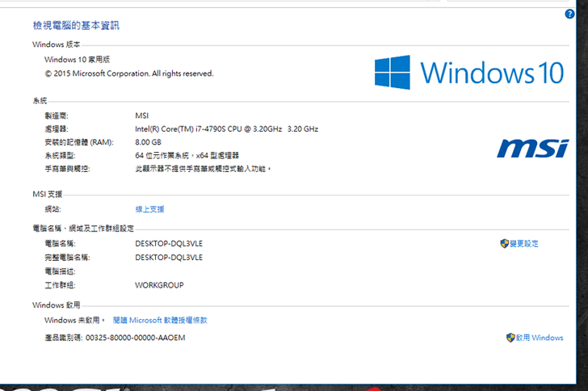Click the Windows 10 logo
Screen dimensions: 588x391
[x=469, y=73]
